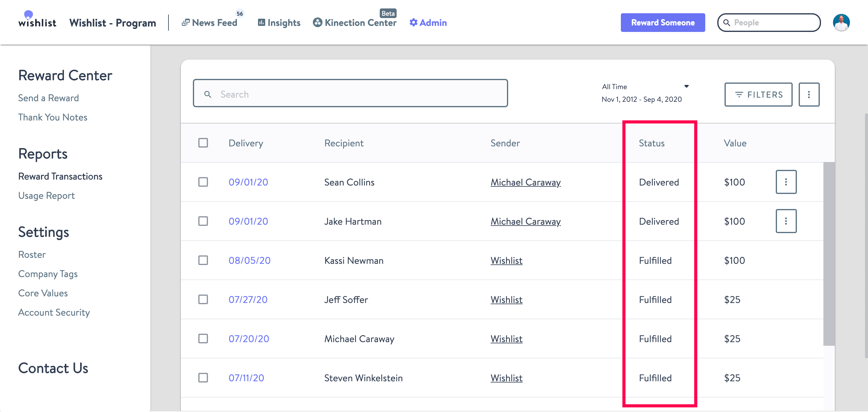Image resolution: width=868 pixels, height=412 pixels.
Task: Open Account Security settings
Action: click(x=54, y=313)
